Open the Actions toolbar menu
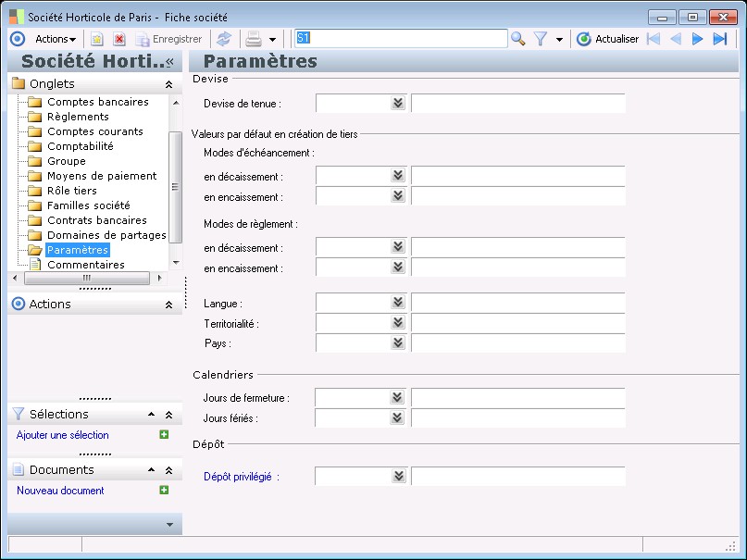Screen dimensions: 747x560 56,39
